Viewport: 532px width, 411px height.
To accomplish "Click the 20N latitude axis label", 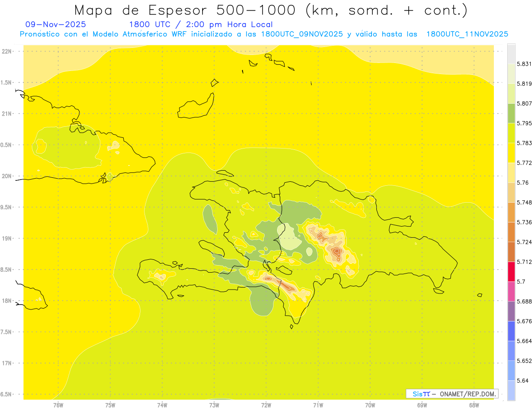I will [7, 176].
